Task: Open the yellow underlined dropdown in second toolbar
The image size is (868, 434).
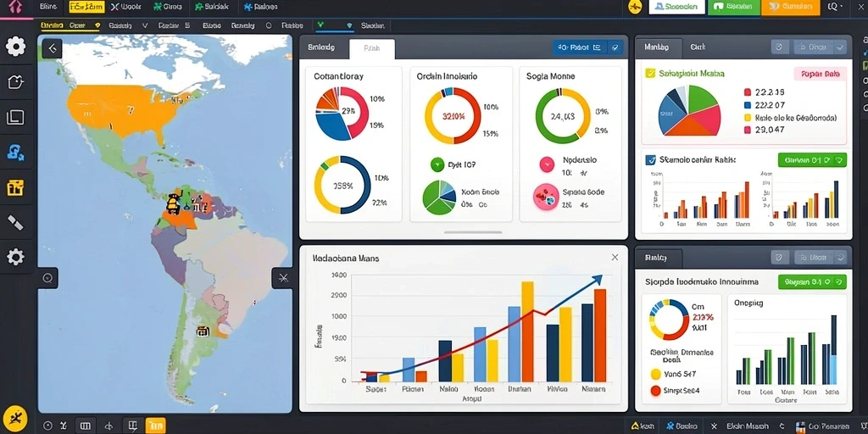Action: (70, 25)
